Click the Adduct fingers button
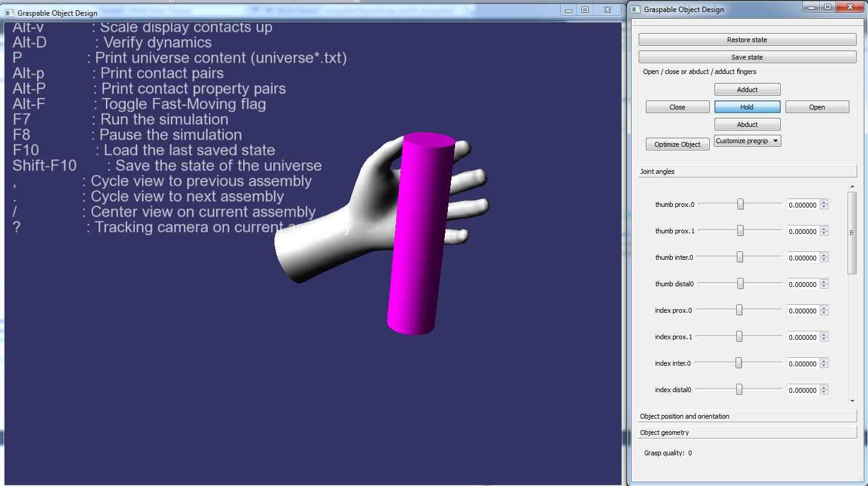 point(747,90)
